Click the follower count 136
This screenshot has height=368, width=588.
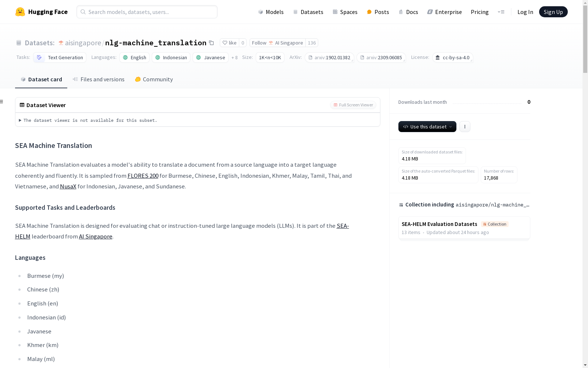312,43
